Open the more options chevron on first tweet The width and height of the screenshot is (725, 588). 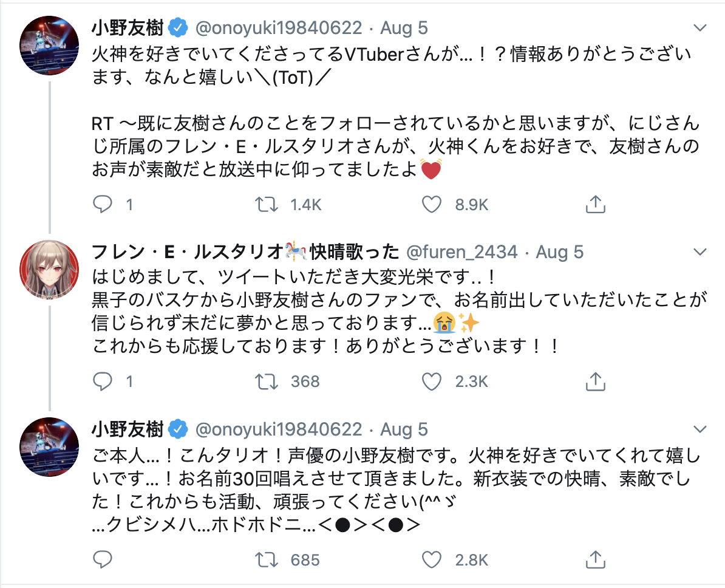click(700, 28)
